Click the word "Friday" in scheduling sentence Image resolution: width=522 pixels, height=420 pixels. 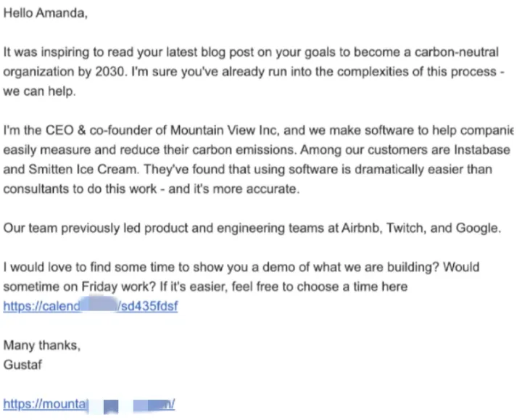99,287
